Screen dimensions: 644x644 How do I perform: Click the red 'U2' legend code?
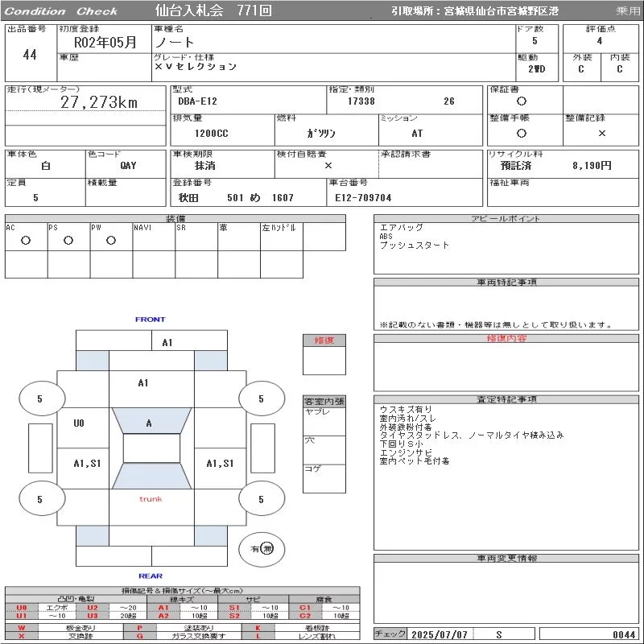coord(93,608)
